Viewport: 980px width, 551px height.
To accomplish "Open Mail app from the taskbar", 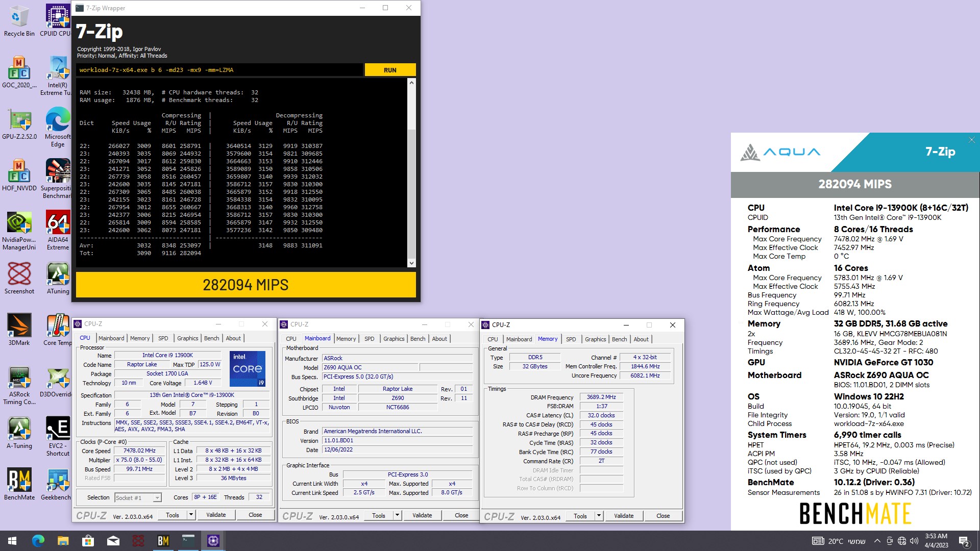I will tap(113, 541).
